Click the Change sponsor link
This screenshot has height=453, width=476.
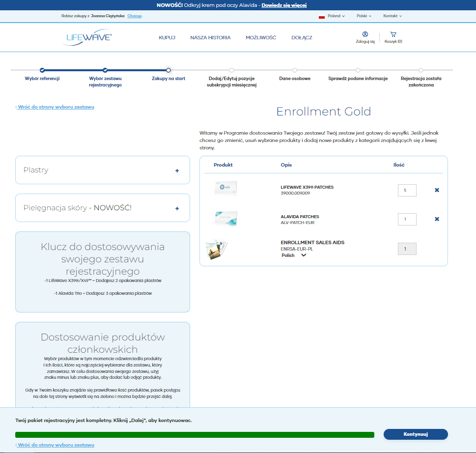pyautogui.click(x=135, y=16)
